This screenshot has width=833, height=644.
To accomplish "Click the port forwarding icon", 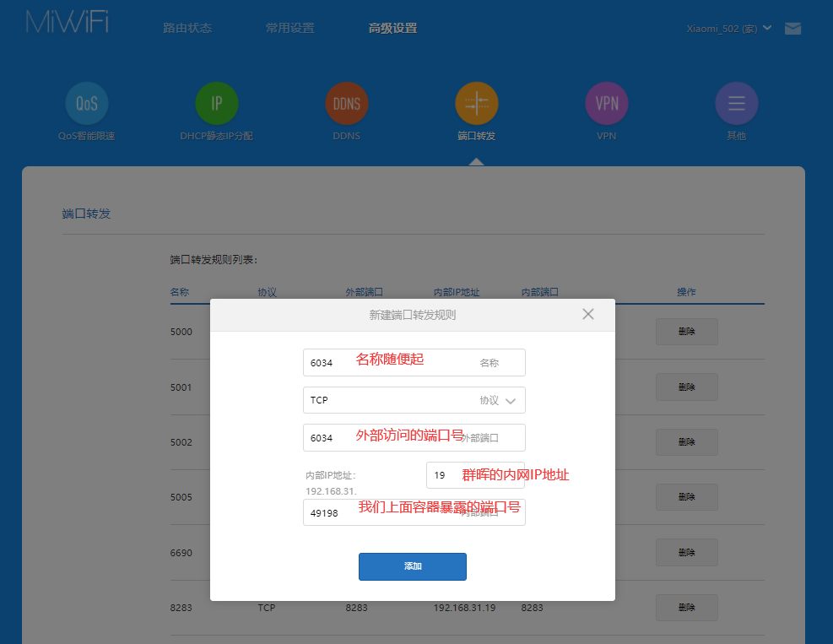I will [x=477, y=104].
